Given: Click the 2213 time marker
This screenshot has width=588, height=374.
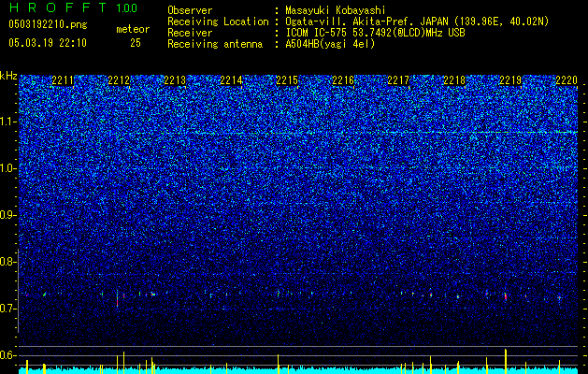Looking at the screenshot, I should pos(175,80).
